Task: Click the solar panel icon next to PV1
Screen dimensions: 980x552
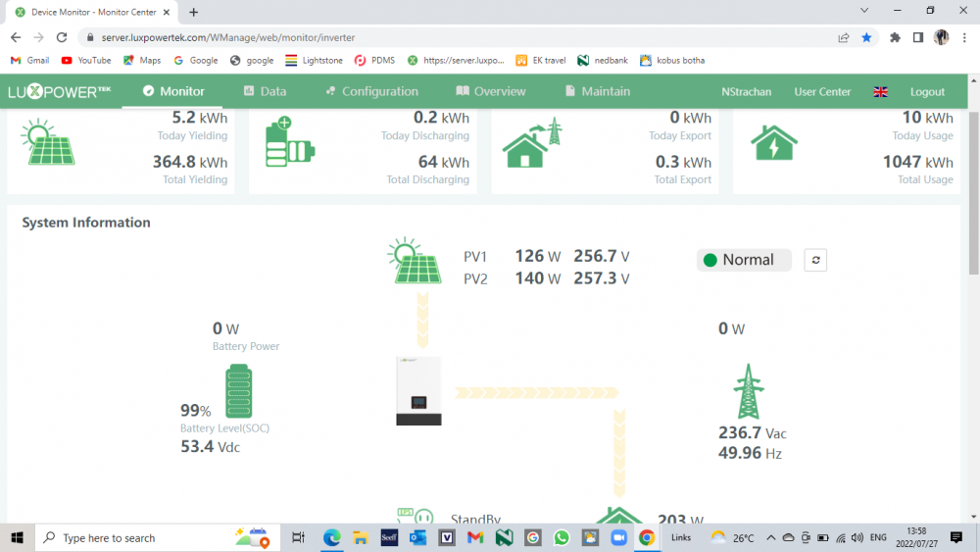Action: pos(415,261)
